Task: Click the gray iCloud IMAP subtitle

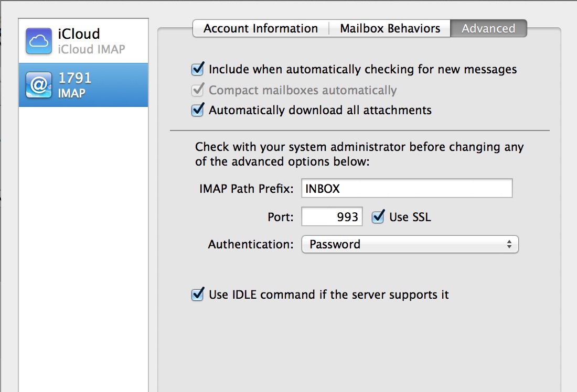Action: 92,50
